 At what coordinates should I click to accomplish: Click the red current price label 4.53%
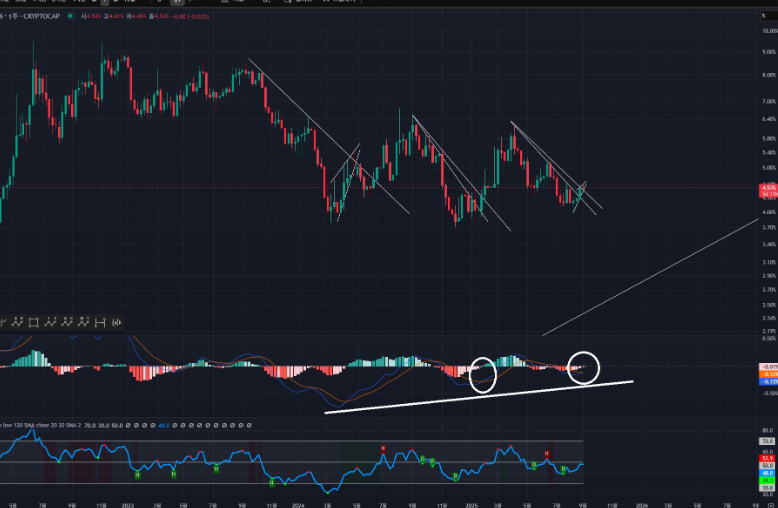click(769, 188)
